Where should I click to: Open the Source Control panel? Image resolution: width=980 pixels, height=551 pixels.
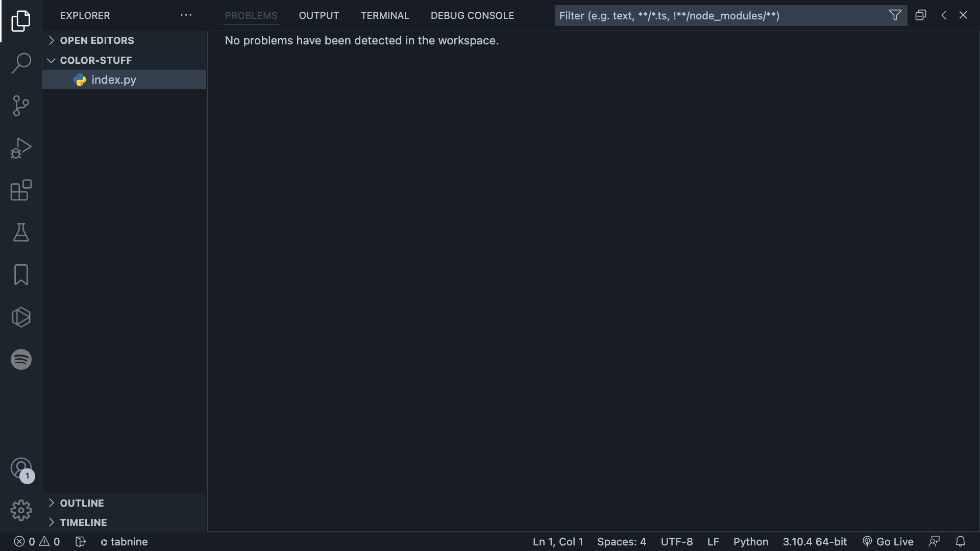pyautogui.click(x=20, y=106)
